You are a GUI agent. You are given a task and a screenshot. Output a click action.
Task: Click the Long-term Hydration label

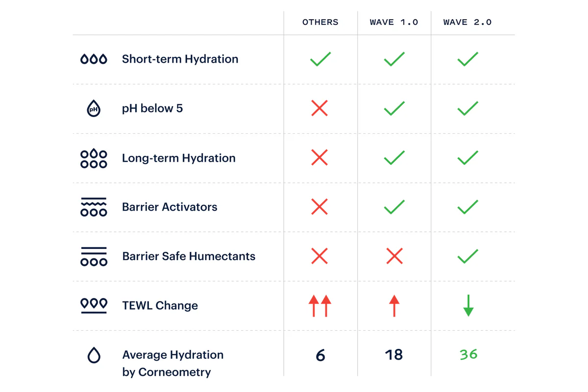pyautogui.click(x=178, y=158)
